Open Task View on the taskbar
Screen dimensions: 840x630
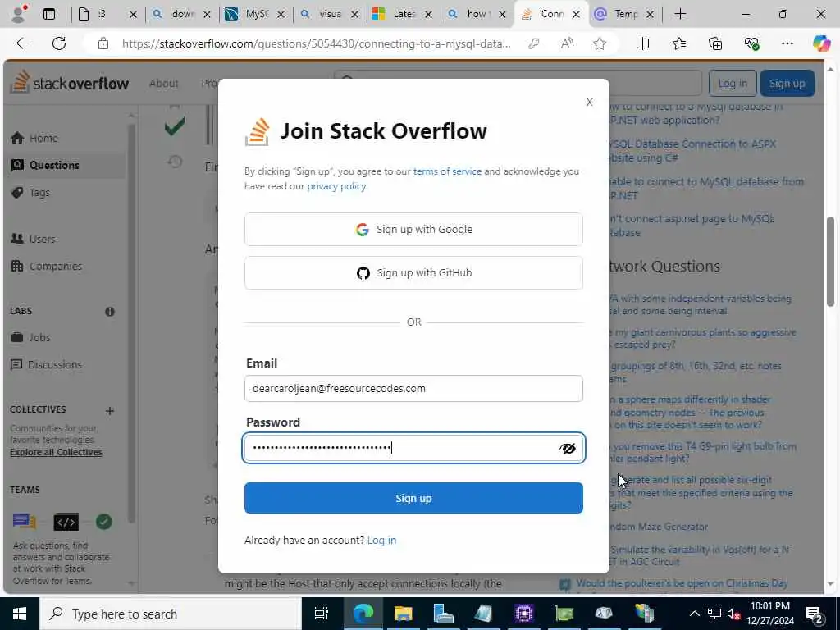(322, 614)
